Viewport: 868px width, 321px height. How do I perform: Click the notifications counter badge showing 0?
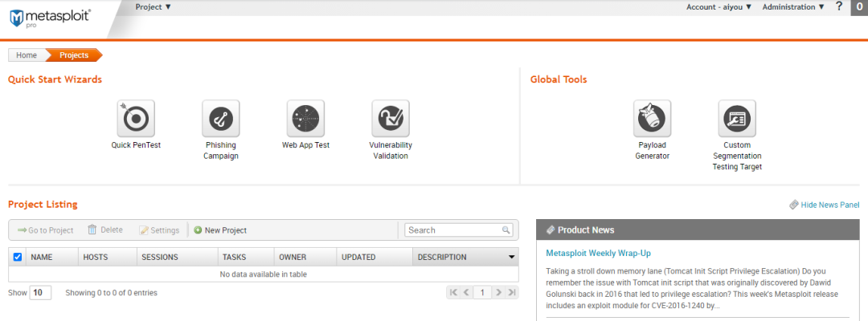pyautogui.click(x=859, y=7)
